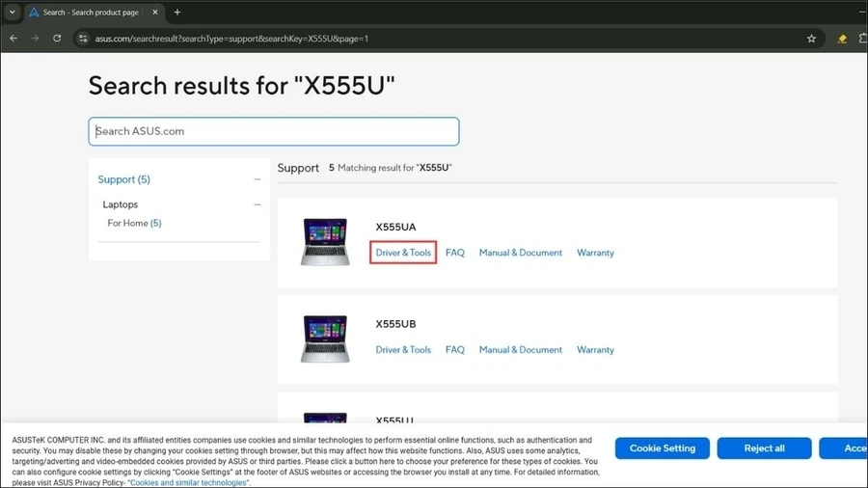Open Warranty for X555UB
This screenshot has width=868, height=488.
click(x=595, y=350)
